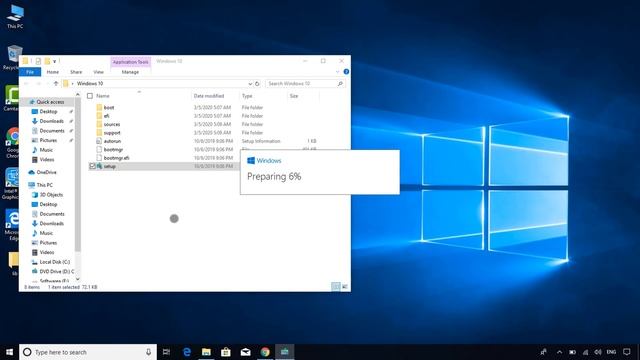Screen dimensions: 640x360
Task: Show hidden system tray icons
Action: click(x=559, y=352)
